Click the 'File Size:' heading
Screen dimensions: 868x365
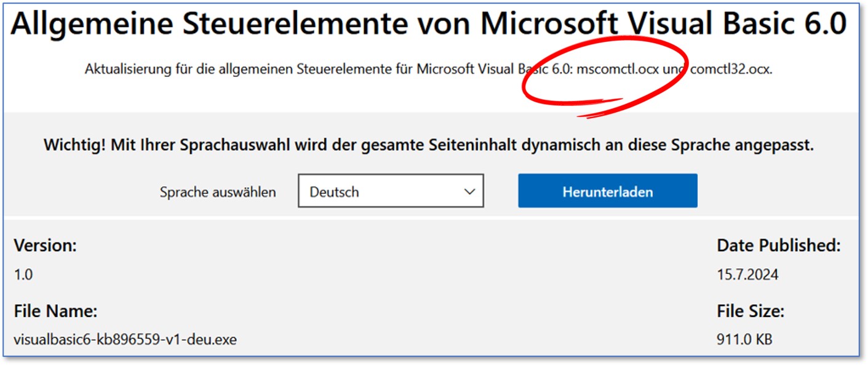751,311
